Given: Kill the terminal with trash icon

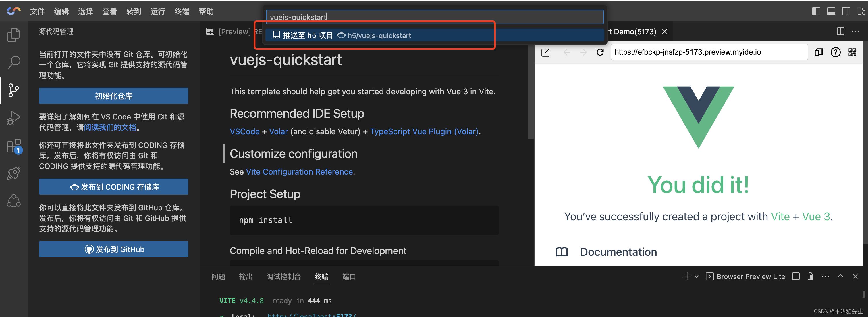Looking at the screenshot, I should click(x=810, y=276).
